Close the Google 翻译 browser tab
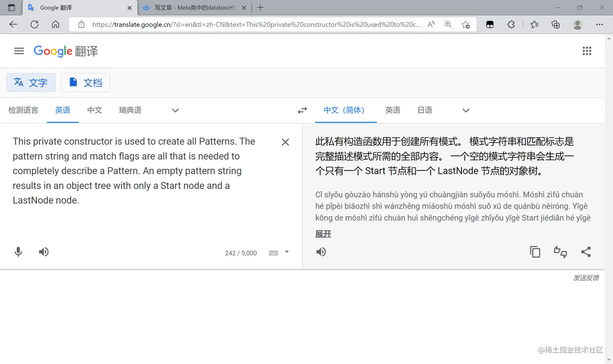613x364 pixels. click(129, 8)
